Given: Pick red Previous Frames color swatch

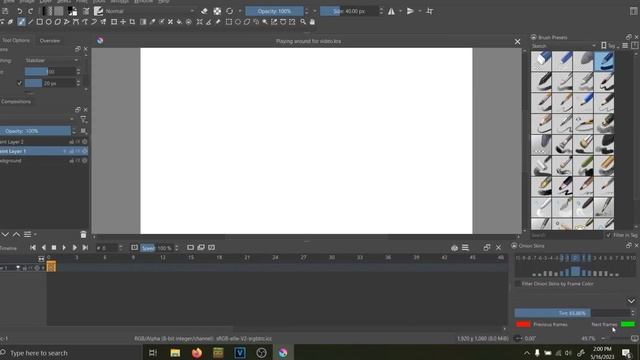Looking at the screenshot, I should pyautogui.click(x=523, y=324).
